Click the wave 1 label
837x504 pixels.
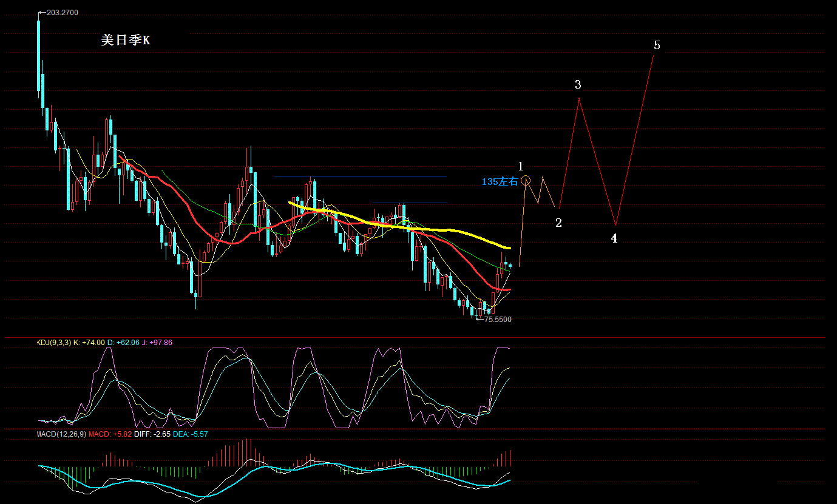pos(520,166)
